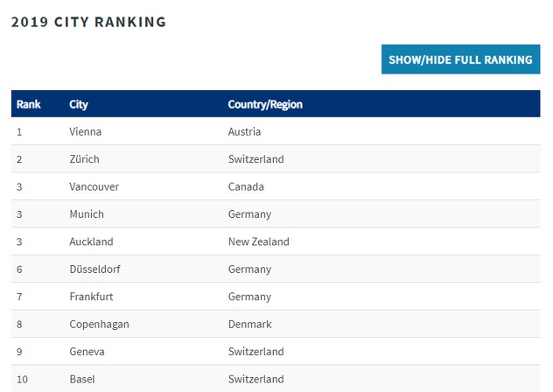Click Geneva in the ranking table

87,352
